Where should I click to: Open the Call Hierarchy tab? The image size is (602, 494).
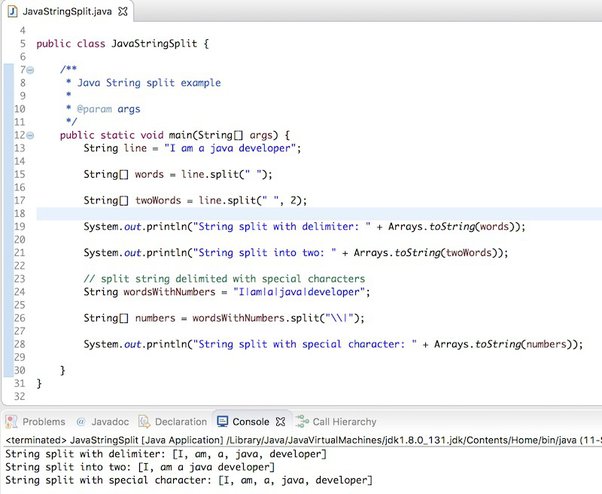tap(344, 422)
